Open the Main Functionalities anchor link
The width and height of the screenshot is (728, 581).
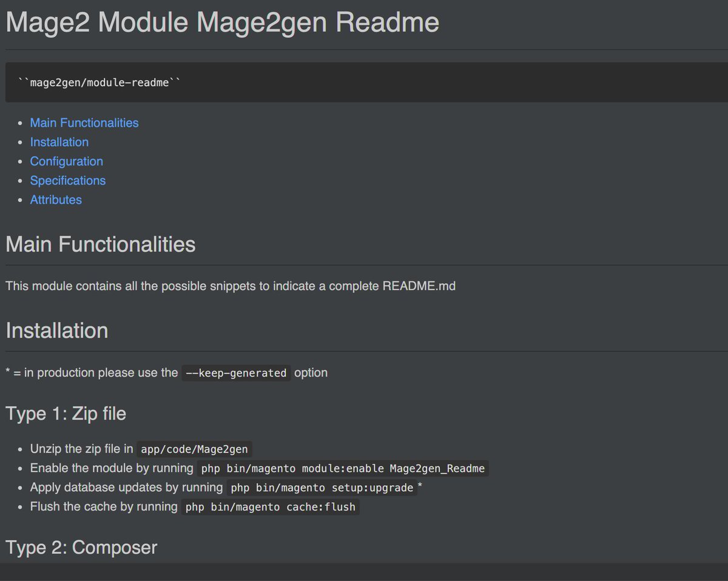point(84,123)
